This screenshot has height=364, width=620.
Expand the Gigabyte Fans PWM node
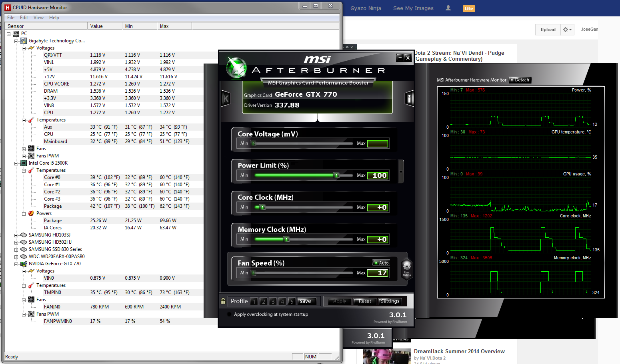(x=24, y=156)
